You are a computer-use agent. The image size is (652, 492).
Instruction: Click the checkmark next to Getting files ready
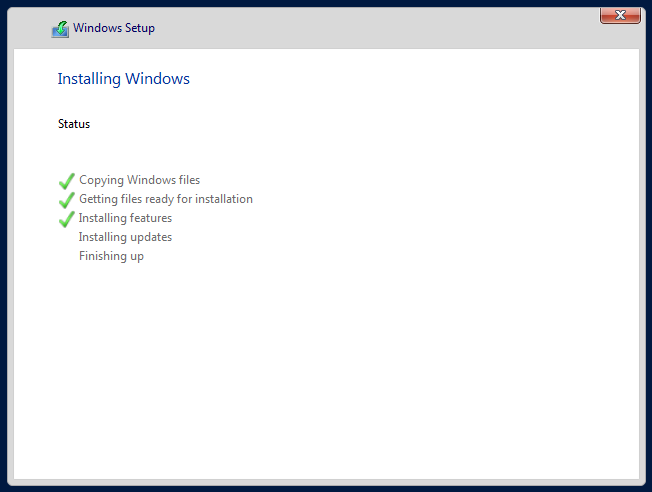(x=67, y=200)
